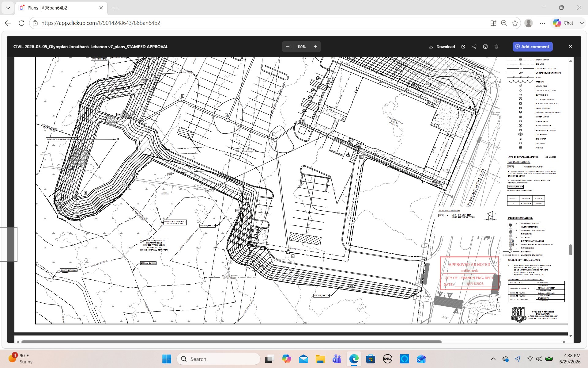The image size is (588, 368).
Task: Zoom out the plan using the minus button
Action: point(287,47)
